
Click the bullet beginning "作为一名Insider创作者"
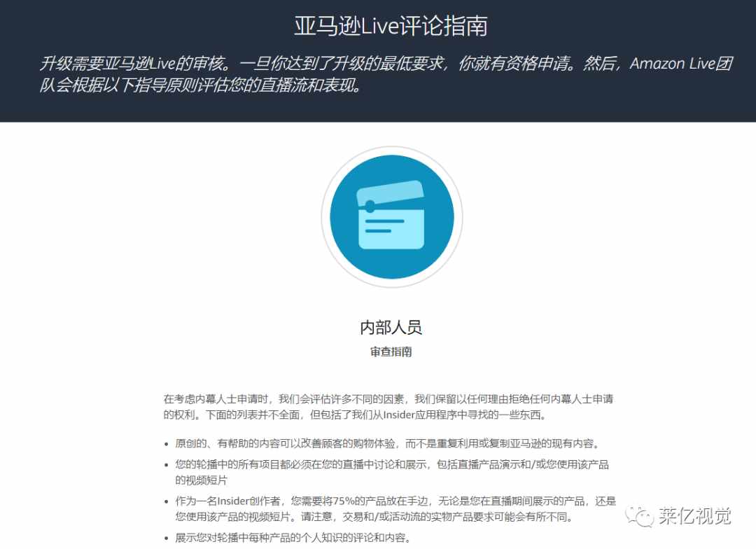click(395, 508)
